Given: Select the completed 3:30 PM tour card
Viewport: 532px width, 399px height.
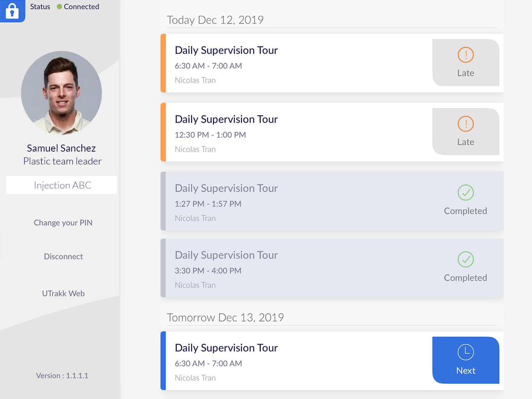Looking at the screenshot, I should point(332,268).
